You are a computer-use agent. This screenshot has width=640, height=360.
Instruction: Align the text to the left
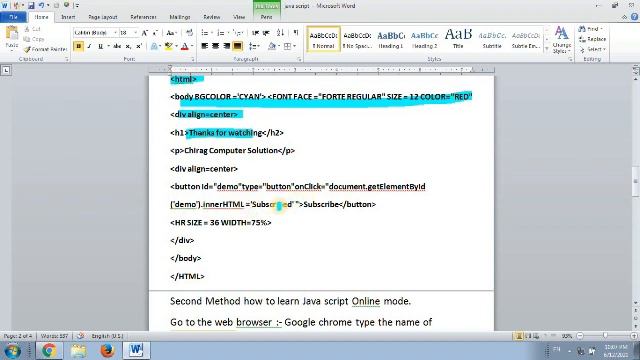(205, 46)
